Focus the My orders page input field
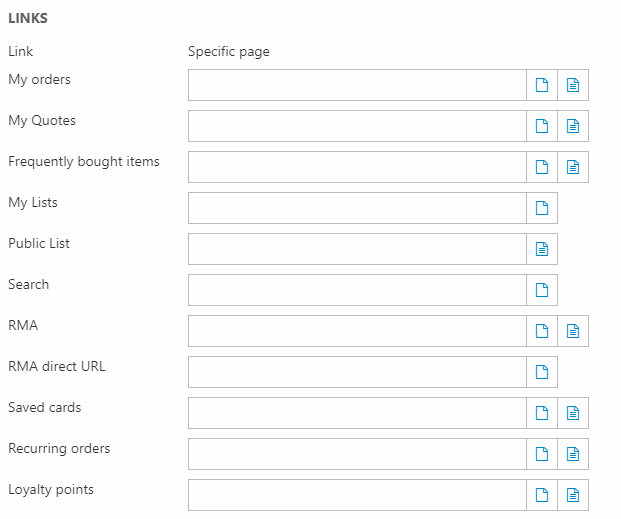Image resolution: width=621 pixels, height=519 pixels. 357,85
